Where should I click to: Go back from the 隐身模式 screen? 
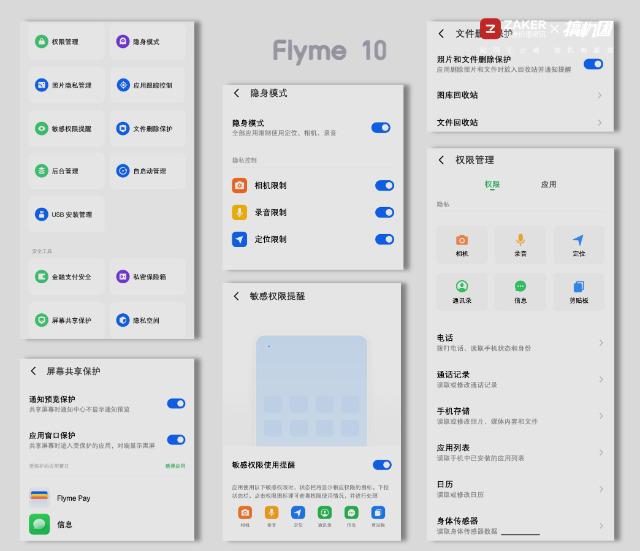tap(237, 93)
